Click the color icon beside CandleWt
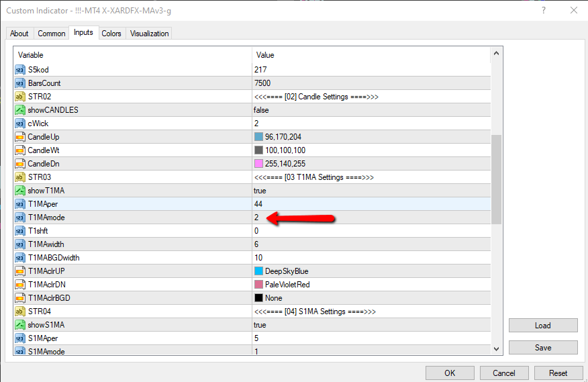588x382 pixels. [20, 150]
